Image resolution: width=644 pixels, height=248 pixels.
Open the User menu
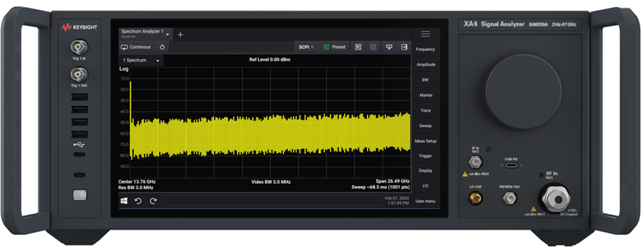pos(425,201)
